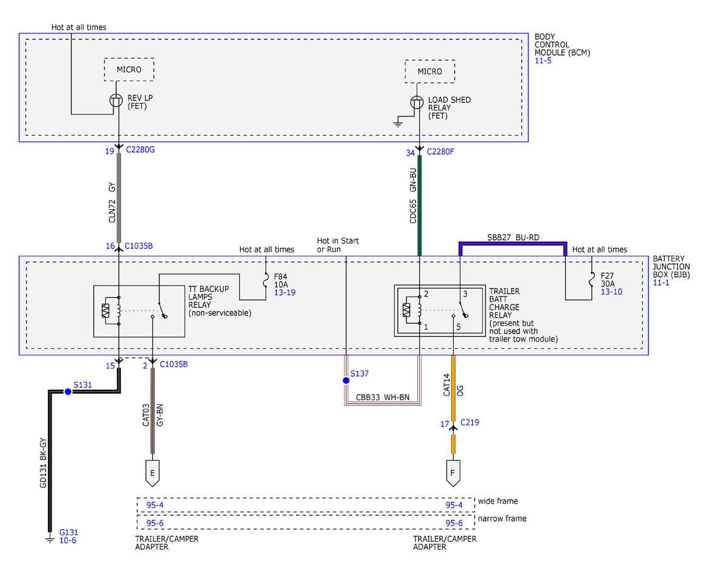Viewport: 728px width, 562px height.
Task: Click the green CDC65 GN-BU wire
Action: (x=419, y=204)
